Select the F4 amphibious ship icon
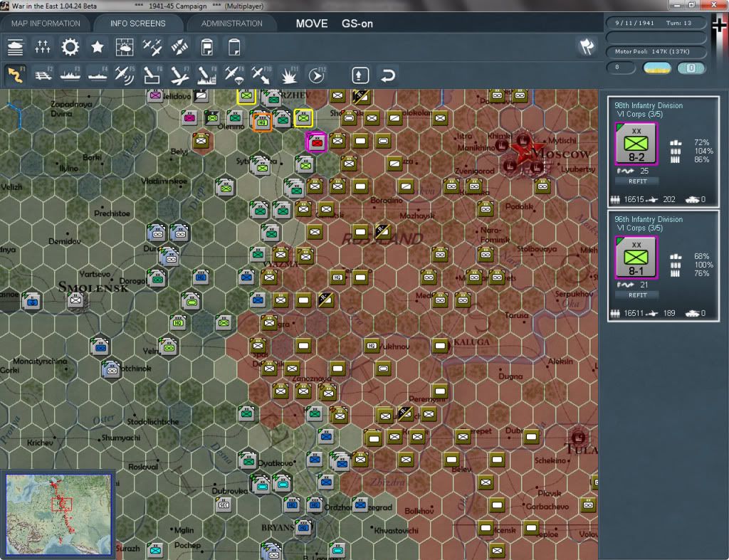The image size is (729, 560). pos(98,75)
